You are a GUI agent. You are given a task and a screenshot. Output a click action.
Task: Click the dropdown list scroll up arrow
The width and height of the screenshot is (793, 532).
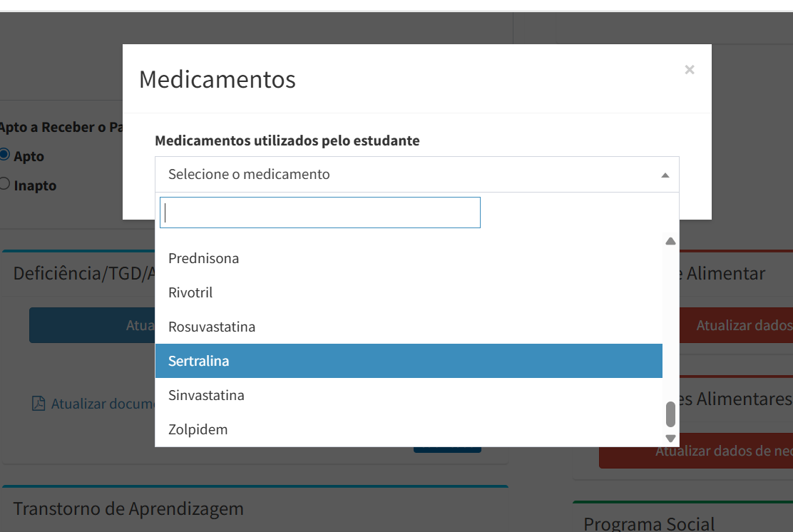pos(670,241)
